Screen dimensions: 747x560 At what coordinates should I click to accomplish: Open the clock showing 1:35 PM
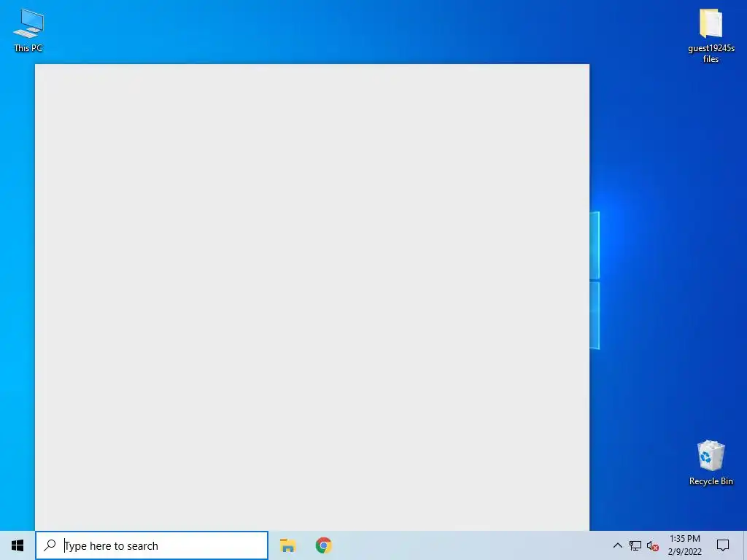(684, 545)
